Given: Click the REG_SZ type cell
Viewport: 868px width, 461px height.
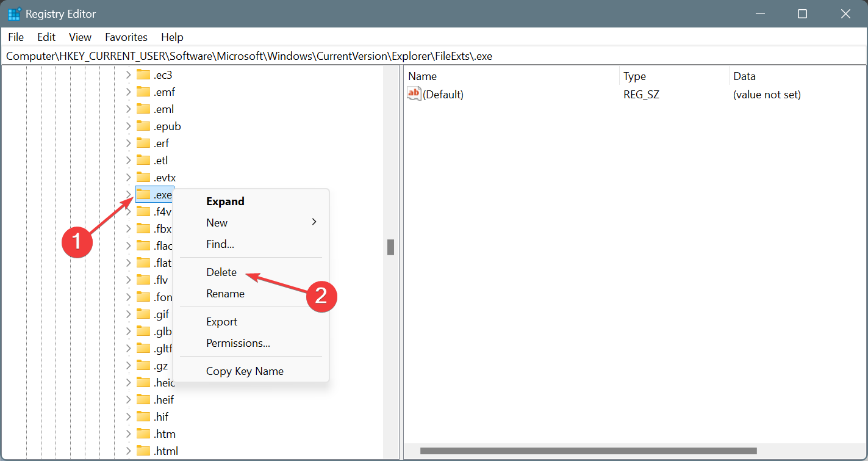Looking at the screenshot, I should point(641,95).
